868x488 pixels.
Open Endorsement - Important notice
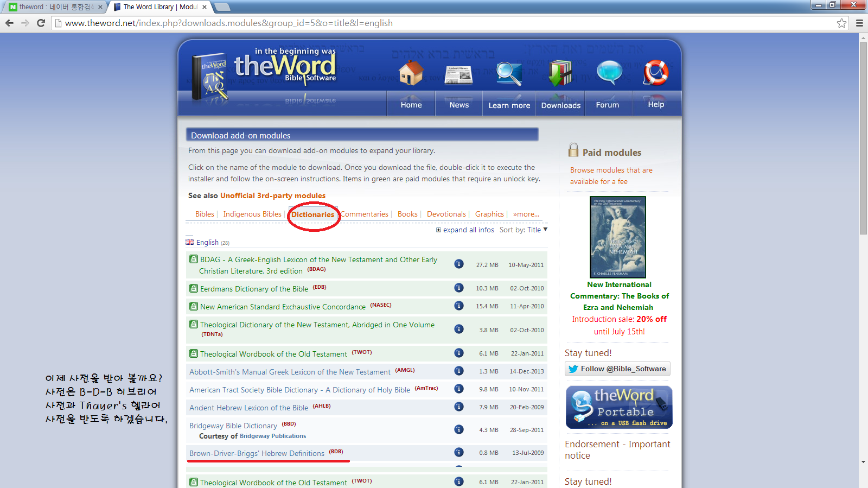617,449
